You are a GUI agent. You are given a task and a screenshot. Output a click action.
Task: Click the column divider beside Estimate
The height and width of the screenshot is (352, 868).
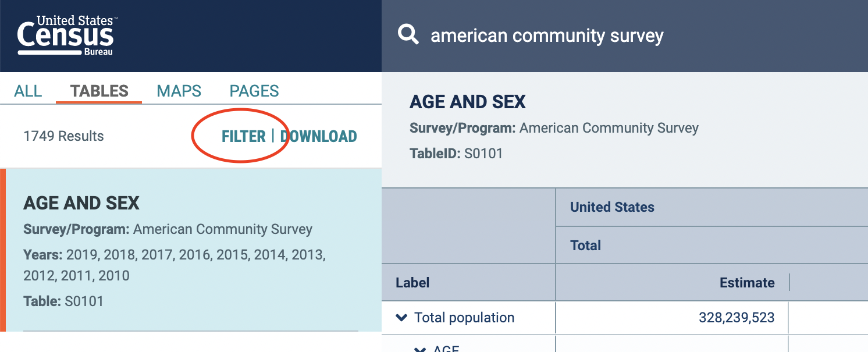point(789,283)
